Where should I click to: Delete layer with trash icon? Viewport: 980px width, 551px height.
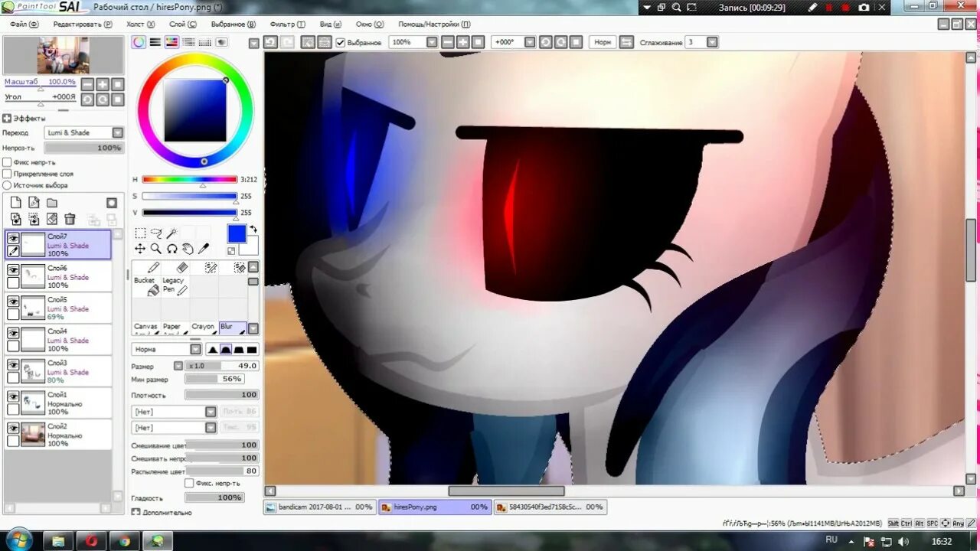pyautogui.click(x=70, y=219)
